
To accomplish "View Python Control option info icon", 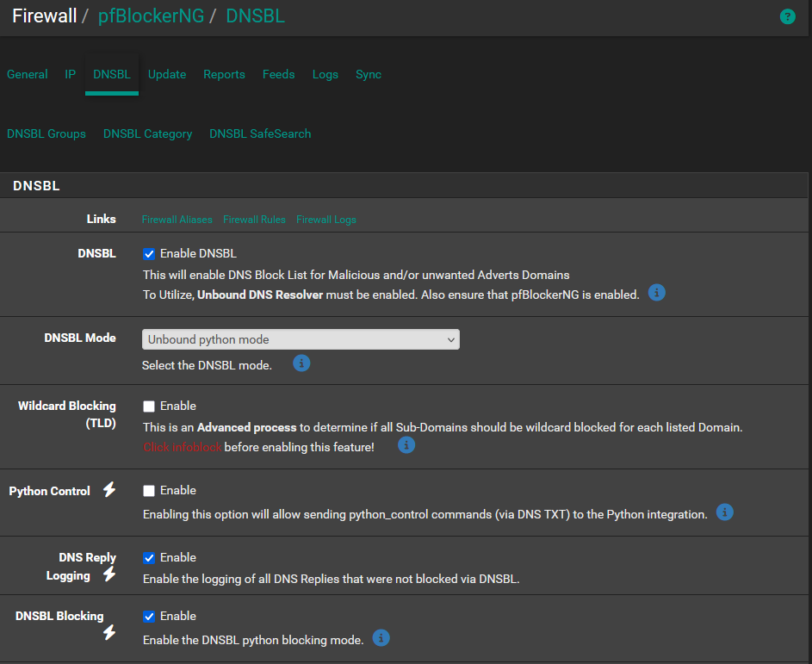I will 725,512.
